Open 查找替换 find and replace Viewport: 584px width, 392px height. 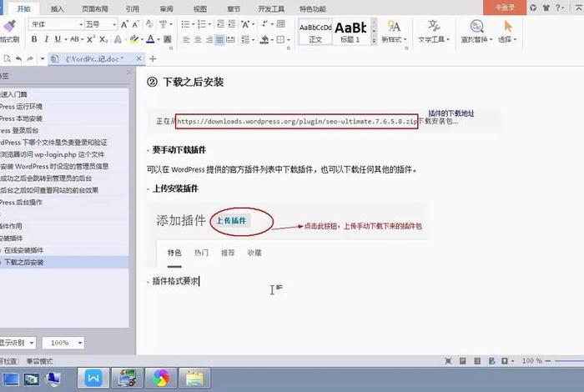click(x=476, y=32)
